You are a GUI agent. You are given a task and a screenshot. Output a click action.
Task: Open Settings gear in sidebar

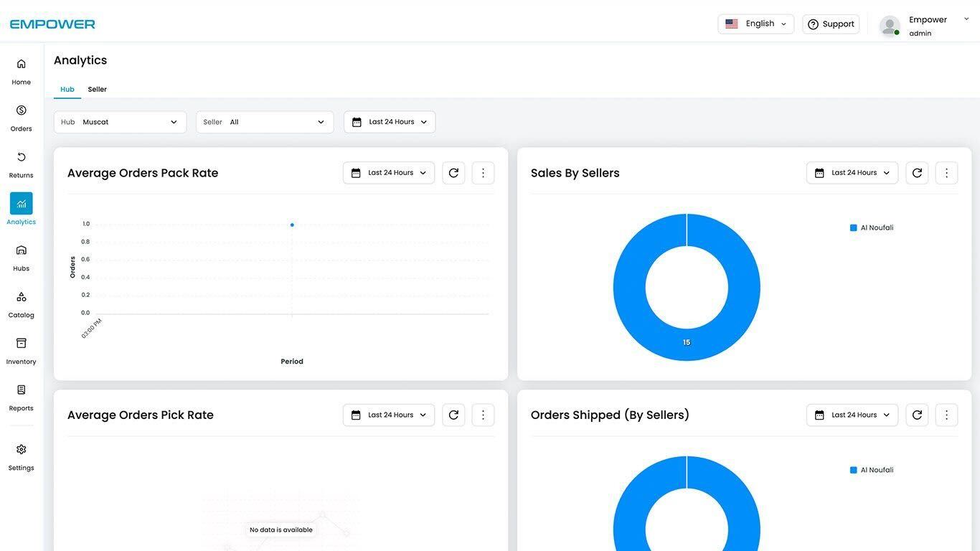pos(21,456)
